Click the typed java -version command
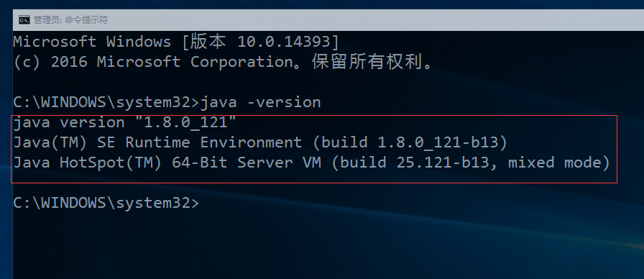Screen dimensions: 644x279 click(x=260, y=102)
